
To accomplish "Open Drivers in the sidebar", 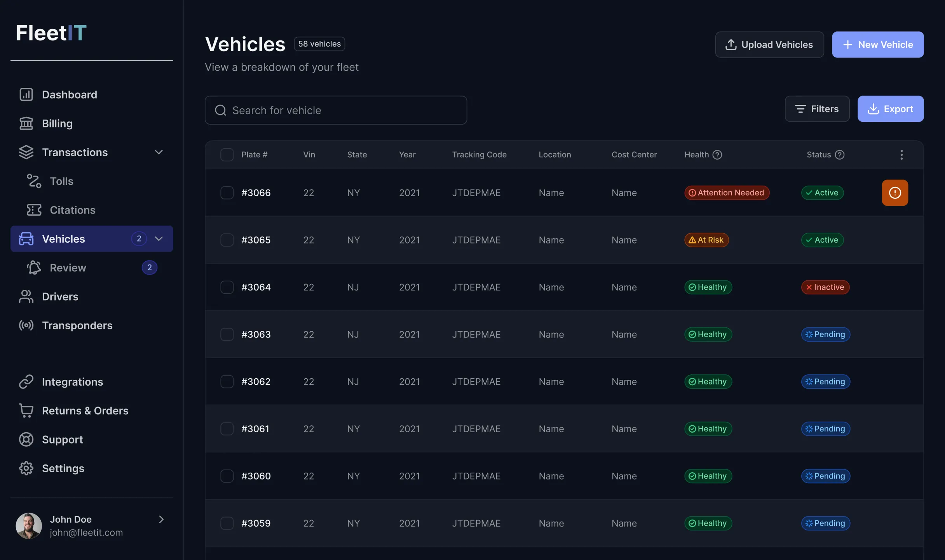I will [92, 296].
